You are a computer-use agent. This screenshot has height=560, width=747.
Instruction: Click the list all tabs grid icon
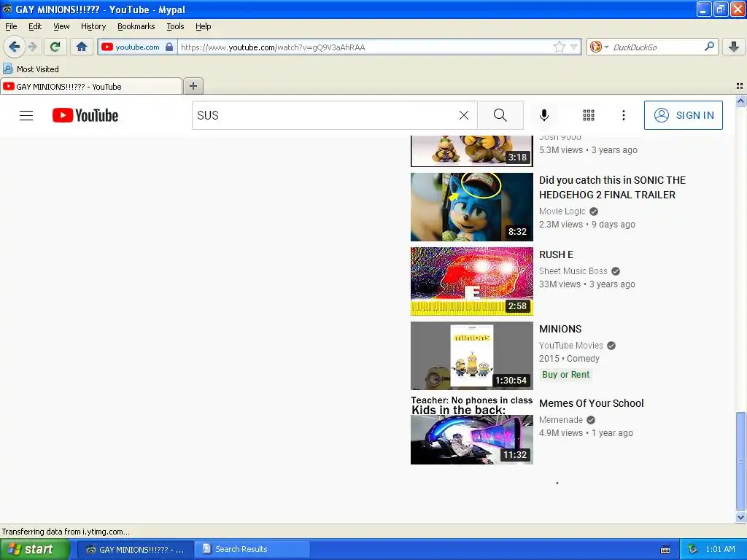click(x=740, y=86)
